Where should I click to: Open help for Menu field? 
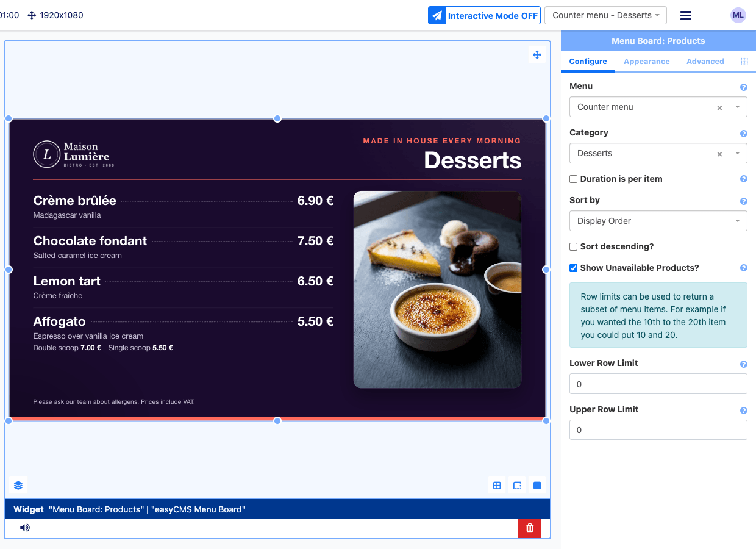click(x=744, y=87)
